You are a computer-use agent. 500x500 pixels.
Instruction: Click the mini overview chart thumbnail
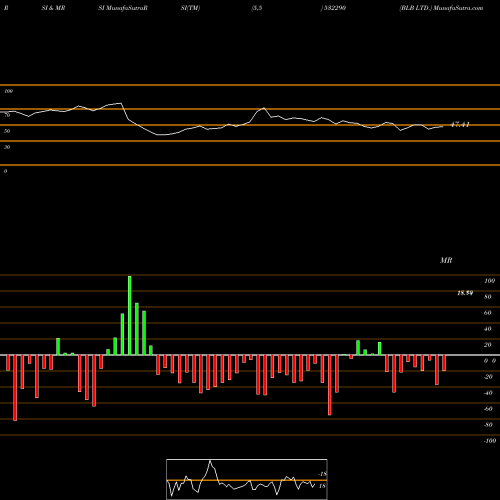[247, 479]
